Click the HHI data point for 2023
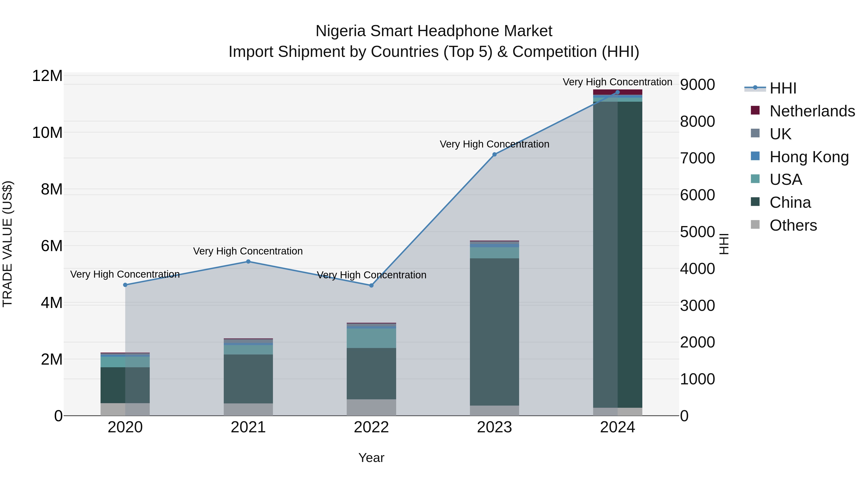 494,154
